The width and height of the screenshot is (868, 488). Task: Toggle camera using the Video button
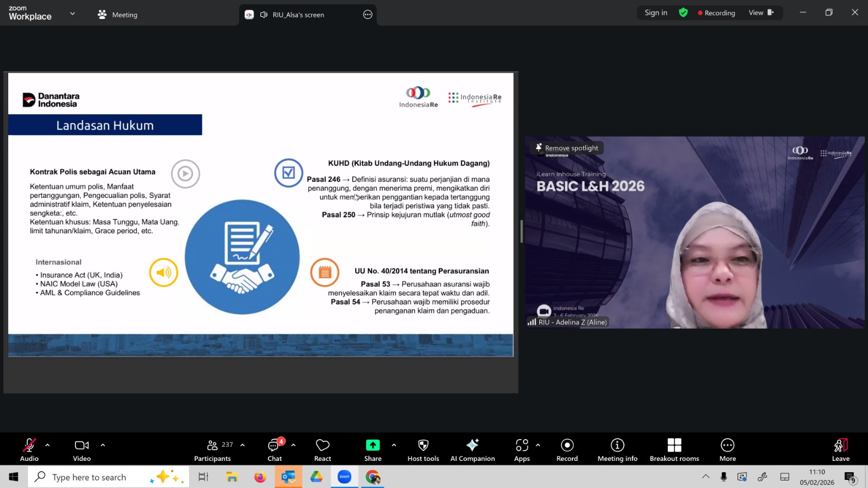pos(82,450)
